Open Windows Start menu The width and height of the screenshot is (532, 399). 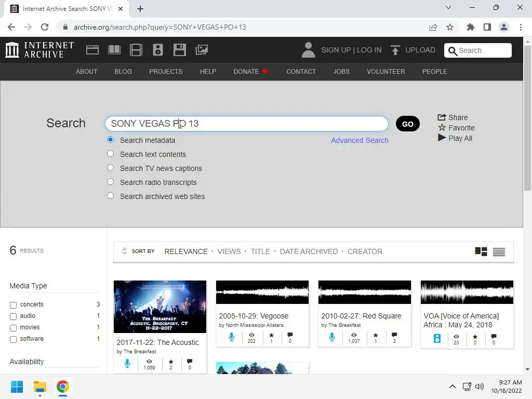[x=17, y=387]
